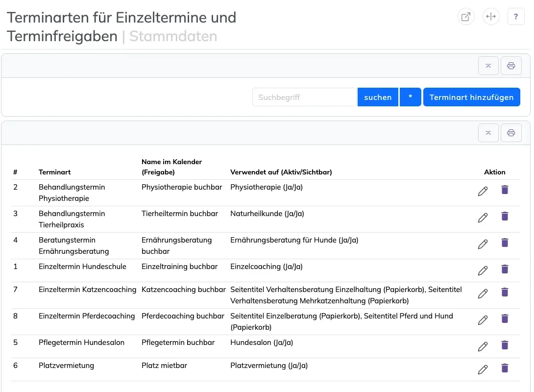The width and height of the screenshot is (534, 392).
Task: Click the # column header
Action: coord(15,172)
